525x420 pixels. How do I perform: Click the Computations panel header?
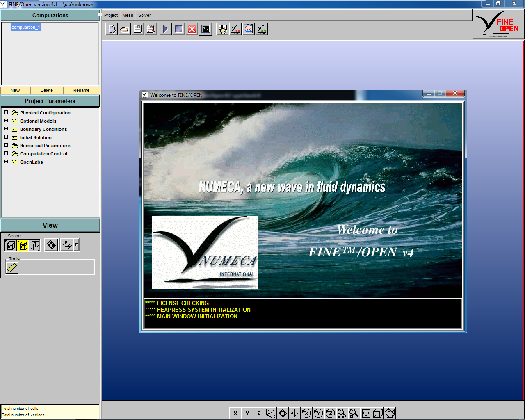(x=50, y=15)
